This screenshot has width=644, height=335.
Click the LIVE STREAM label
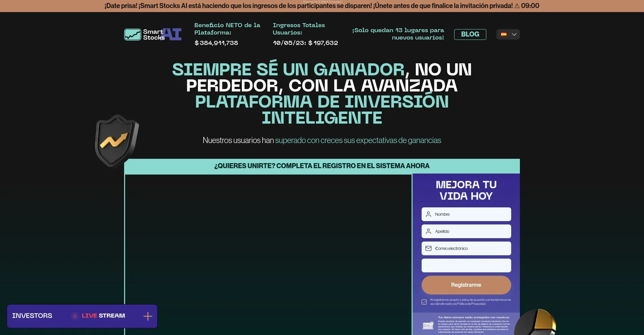pyautogui.click(x=103, y=316)
